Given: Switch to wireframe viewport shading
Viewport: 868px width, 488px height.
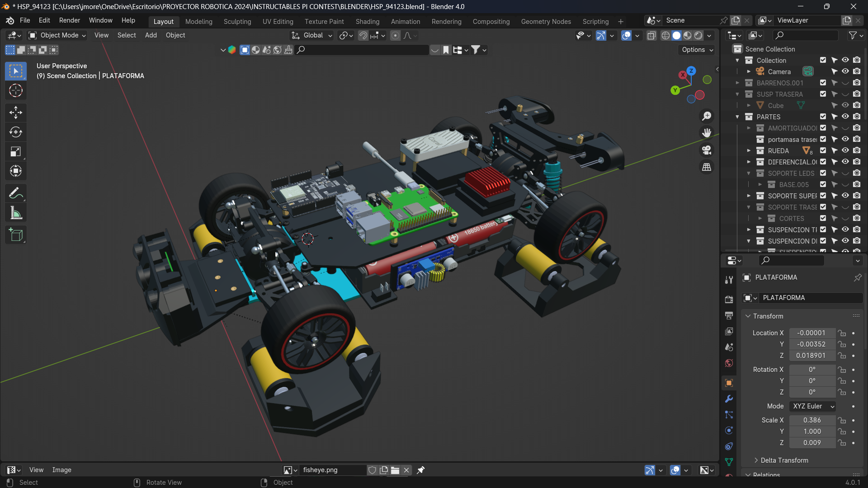Looking at the screenshot, I should (x=665, y=36).
